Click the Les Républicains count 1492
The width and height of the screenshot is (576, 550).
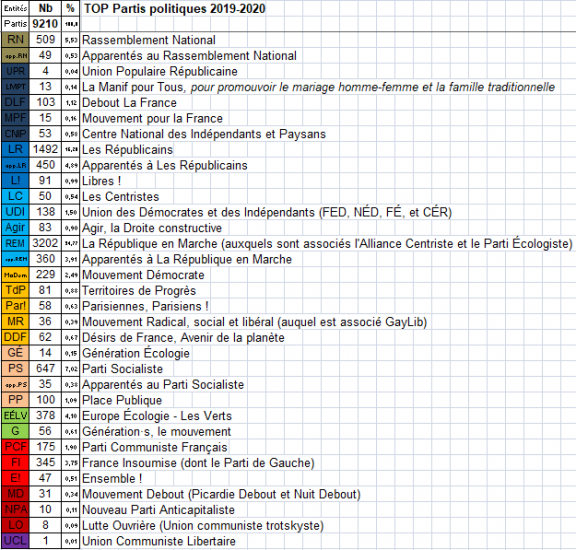[x=45, y=149]
